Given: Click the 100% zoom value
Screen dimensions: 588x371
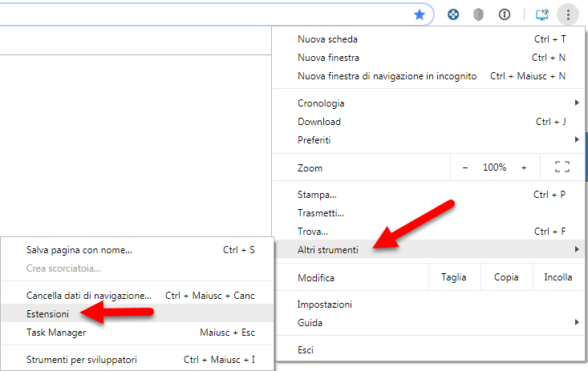Looking at the screenshot, I should 494,167.
